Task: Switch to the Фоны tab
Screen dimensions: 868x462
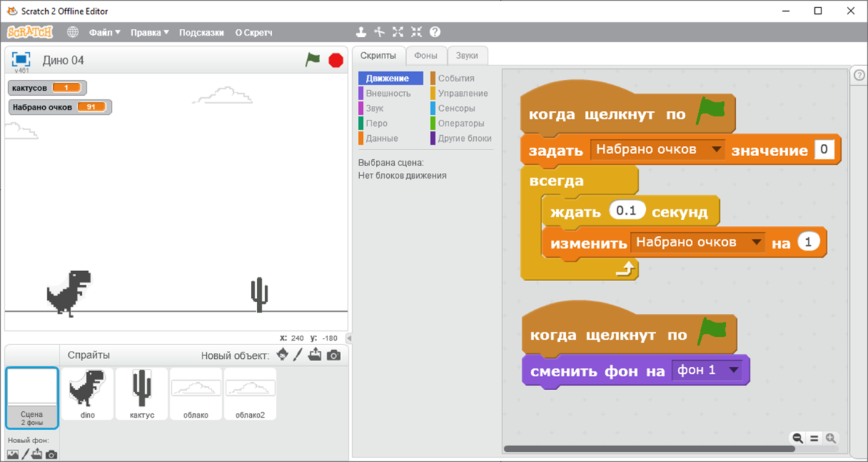Action: tap(426, 55)
